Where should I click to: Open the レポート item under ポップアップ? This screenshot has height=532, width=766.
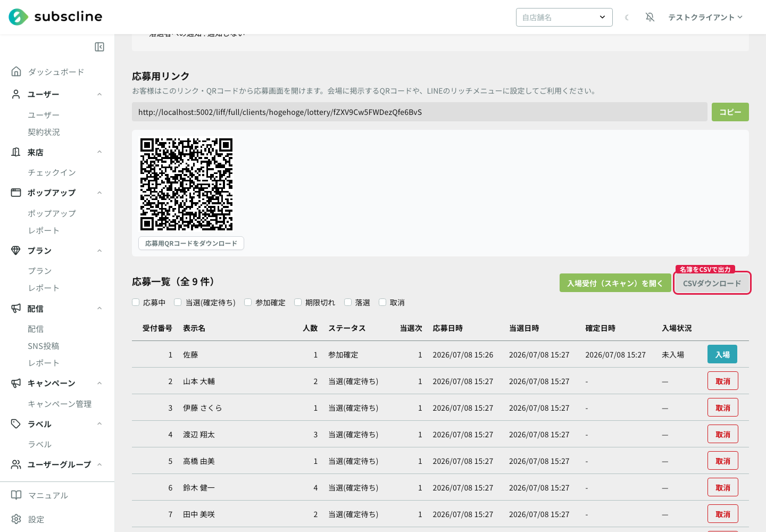(x=44, y=230)
